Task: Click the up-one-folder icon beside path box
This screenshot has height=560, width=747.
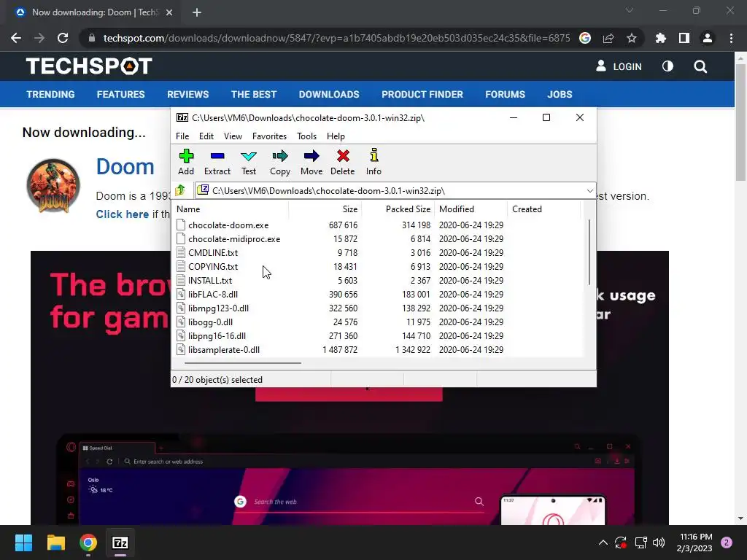Action: tap(180, 190)
